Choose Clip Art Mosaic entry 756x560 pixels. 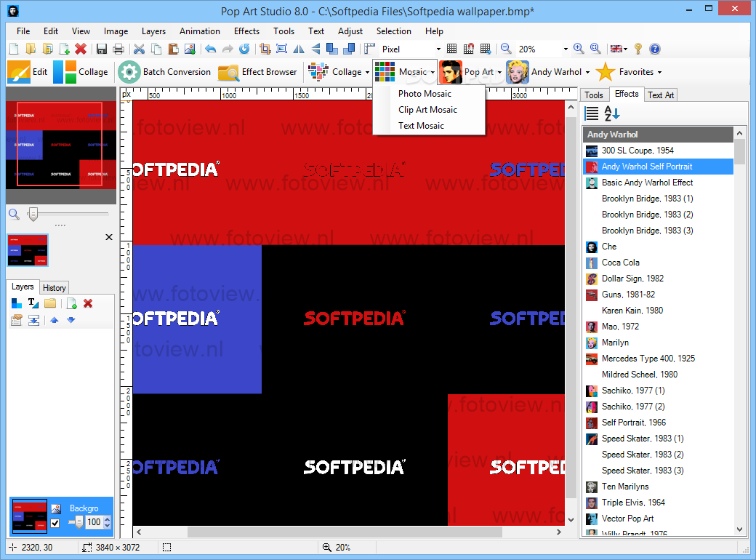click(427, 110)
